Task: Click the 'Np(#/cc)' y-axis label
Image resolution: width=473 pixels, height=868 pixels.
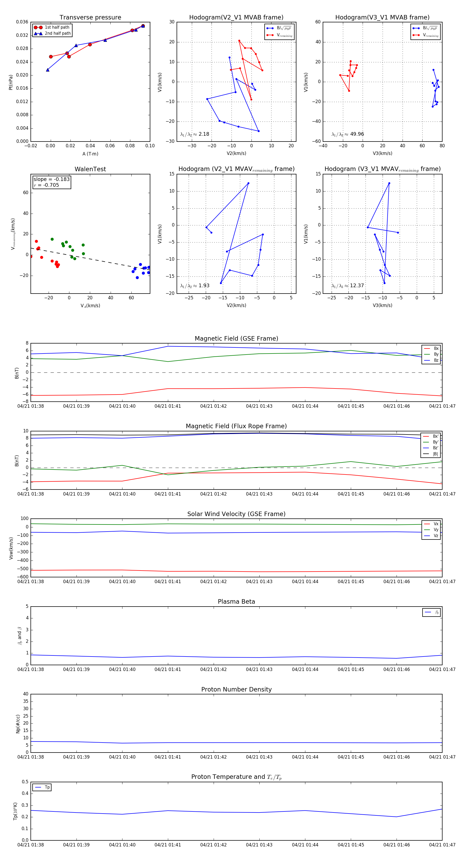Action: tap(18, 723)
